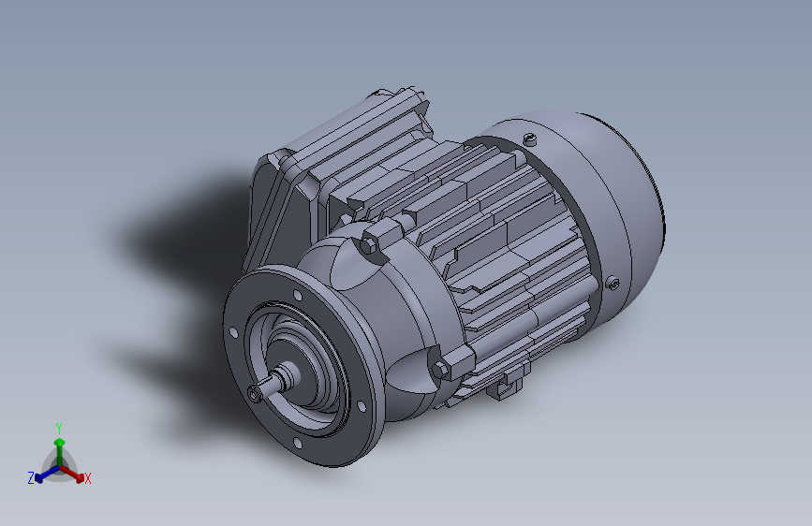Select the lower hex bolt on front housing
The image size is (812, 526).
(439, 370)
